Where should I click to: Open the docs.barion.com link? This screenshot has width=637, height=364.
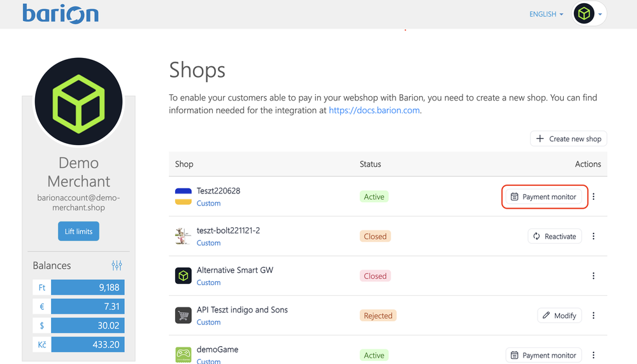(374, 110)
